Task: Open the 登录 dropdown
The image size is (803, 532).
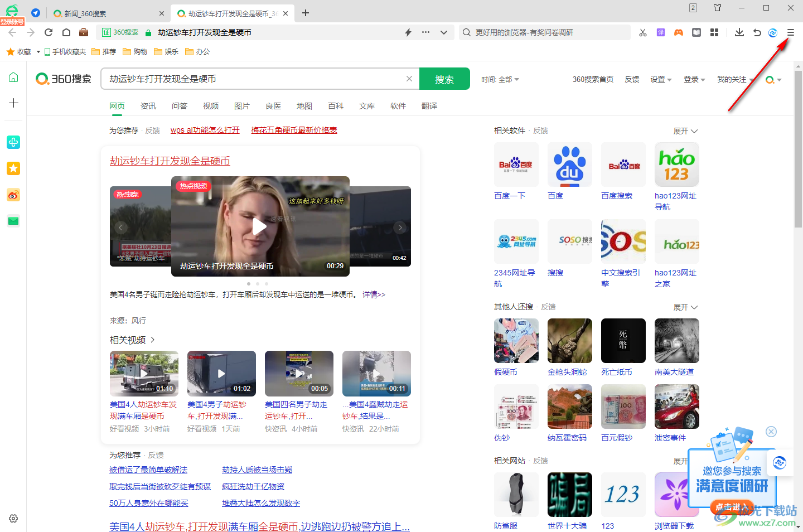Action: (x=694, y=80)
